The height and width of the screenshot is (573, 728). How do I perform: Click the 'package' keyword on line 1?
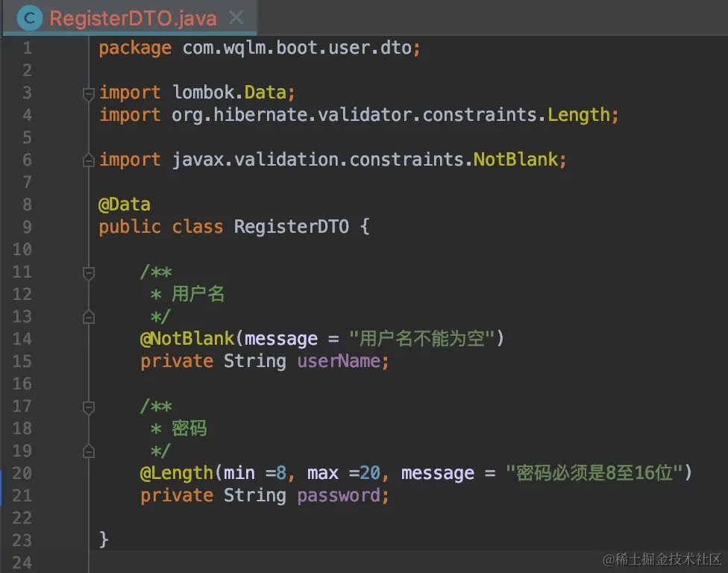click(x=135, y=48)
